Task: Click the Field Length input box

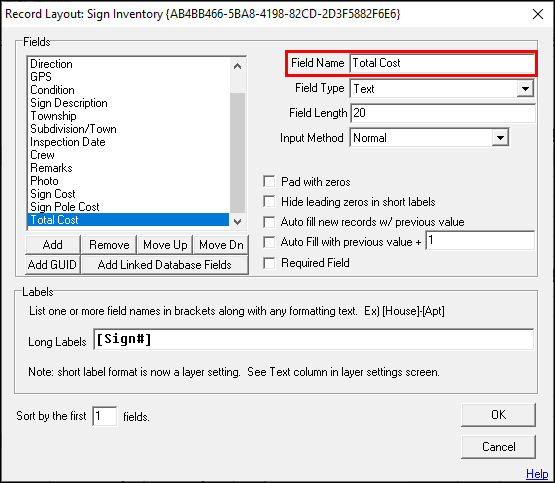Action: tap(443, 113)
